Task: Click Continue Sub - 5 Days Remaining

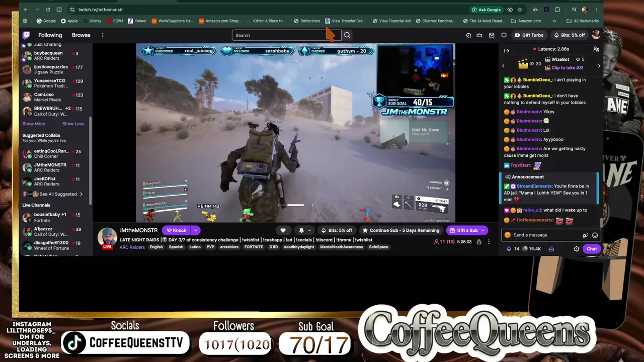Action: click(x=401, y=230)
